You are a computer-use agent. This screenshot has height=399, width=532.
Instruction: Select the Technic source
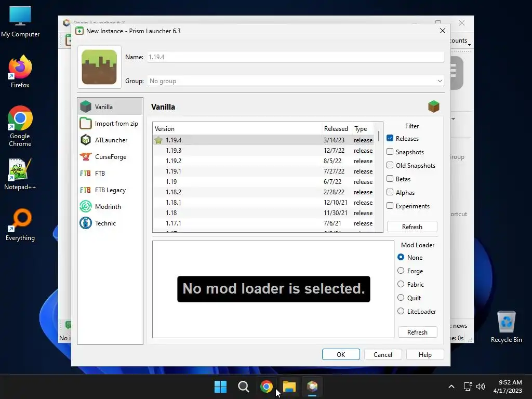tap(110, 223)
